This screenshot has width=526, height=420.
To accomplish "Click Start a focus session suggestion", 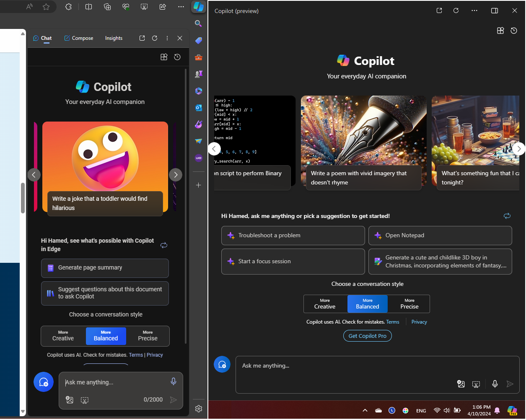I will point(293,262).
